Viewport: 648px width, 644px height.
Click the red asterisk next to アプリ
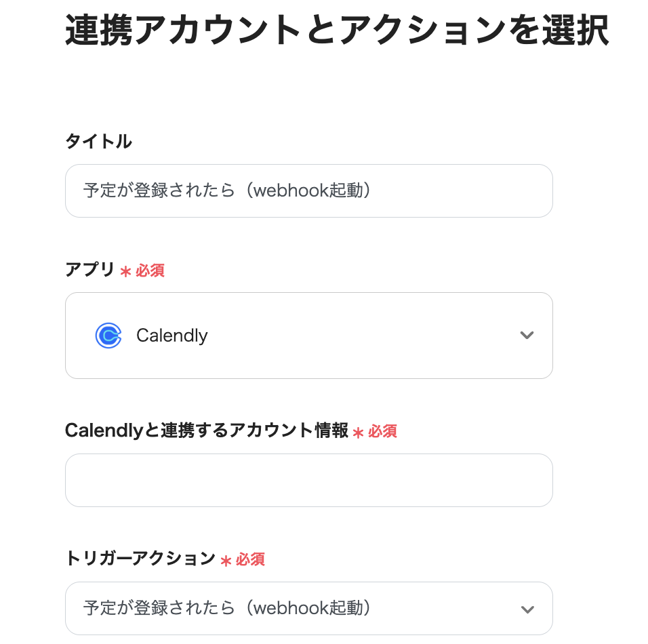pyautogui.click(x=125, y=271)
